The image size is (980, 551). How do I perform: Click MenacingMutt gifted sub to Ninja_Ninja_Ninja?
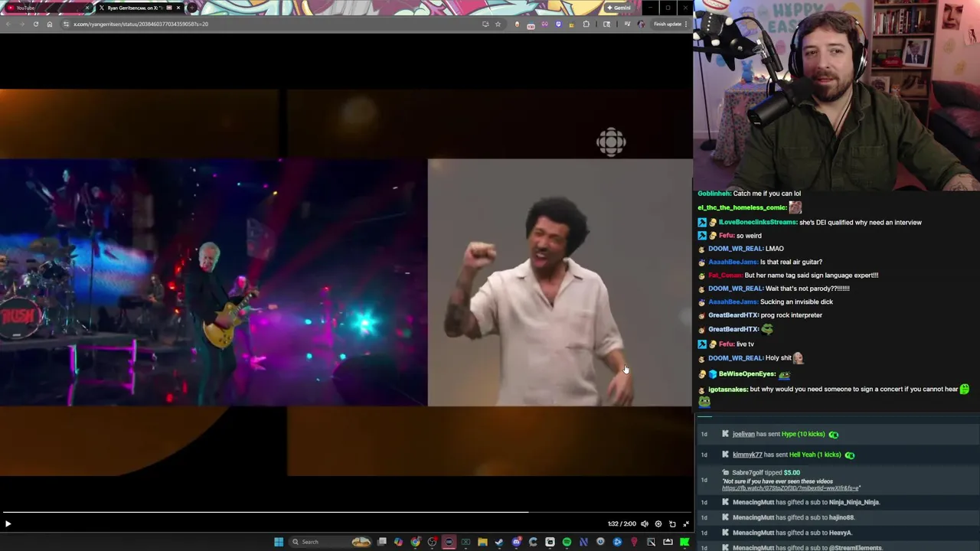click(806, 502)
